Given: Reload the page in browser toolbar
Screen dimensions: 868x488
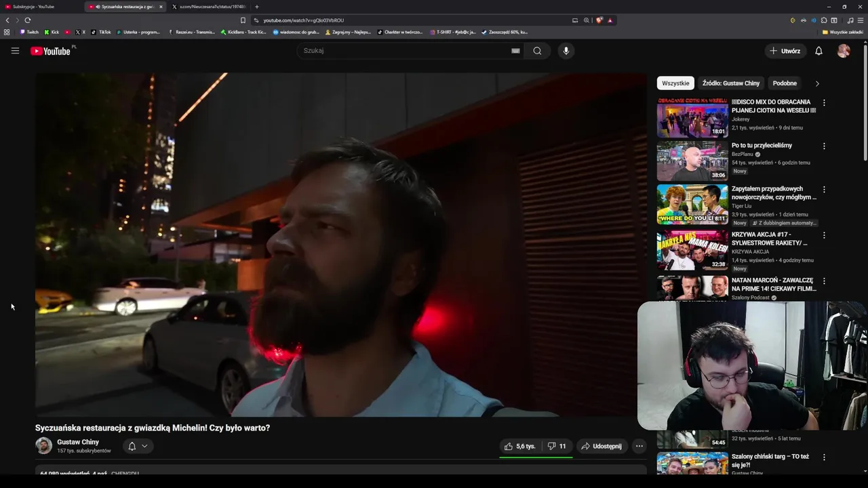Looking at the screenshot, I should tap(28, 20).
